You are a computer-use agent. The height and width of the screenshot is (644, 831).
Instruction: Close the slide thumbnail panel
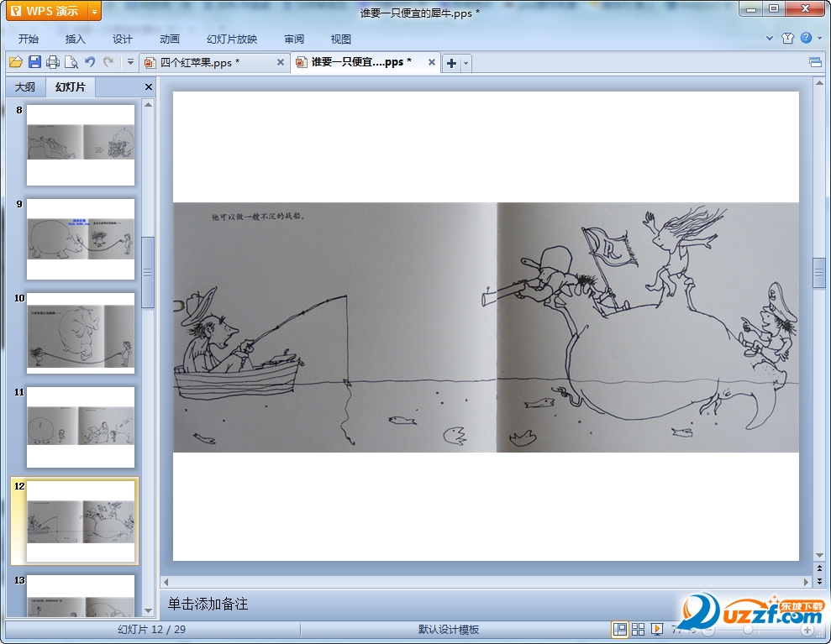[149, 86]
